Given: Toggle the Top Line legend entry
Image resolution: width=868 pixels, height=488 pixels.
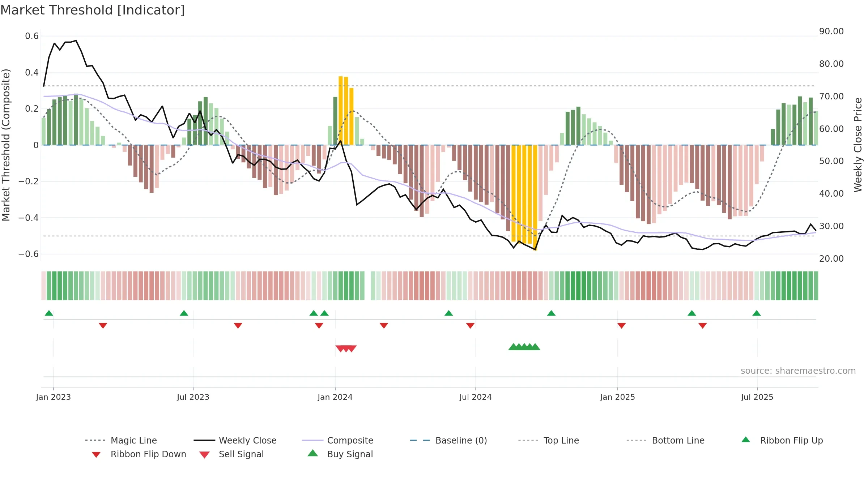Looking at the screenshot, I should 548,440.
